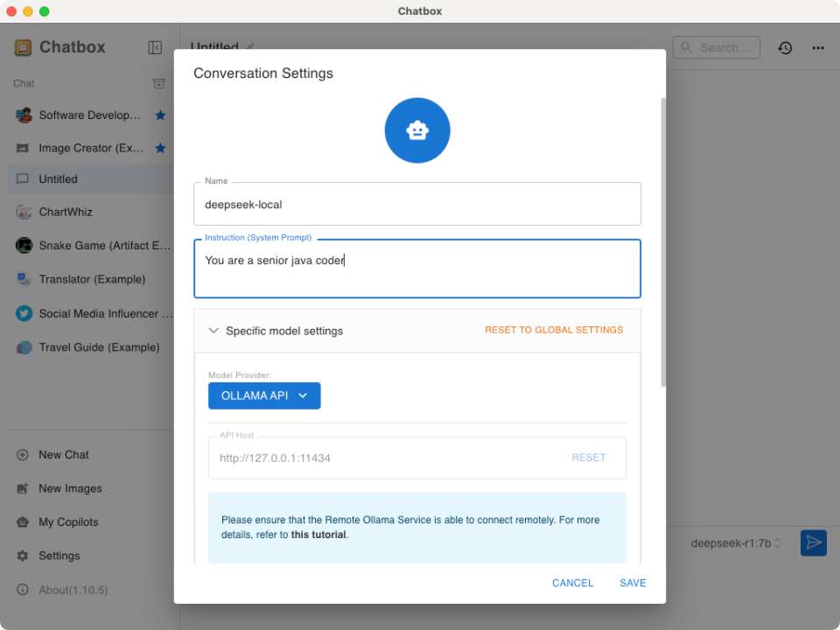Open the deepseek-r1:7b model selector
This screenshot has width=840, height=630.
point(735,543)
